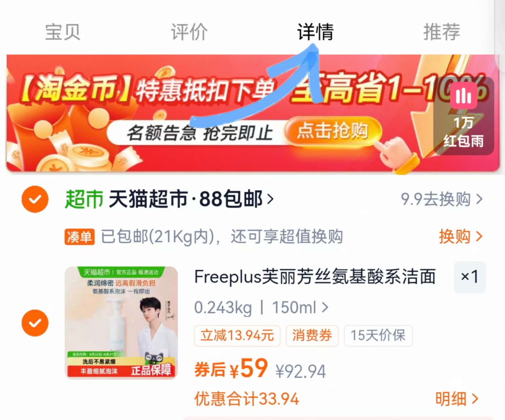Tap the ×1 quantity badge
The height and width of the screenshot is (420, 505).
pyautogui.click(x=470, y=277)
